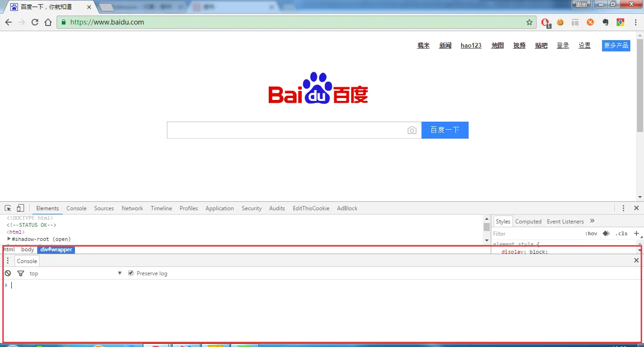The image size is (644, 347).
Task: Switch to the Network tab
Action: point(132,208)
